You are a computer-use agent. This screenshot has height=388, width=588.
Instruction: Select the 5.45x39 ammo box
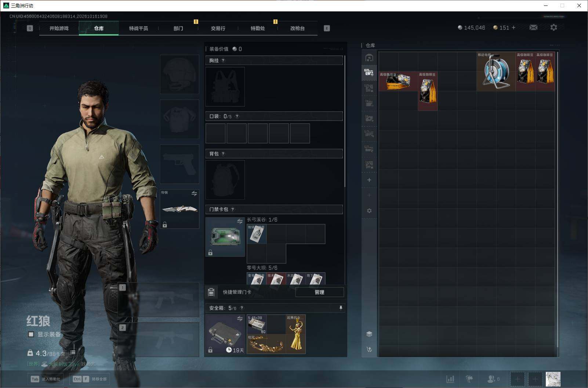pyautogui.click(x=257, y=324)
